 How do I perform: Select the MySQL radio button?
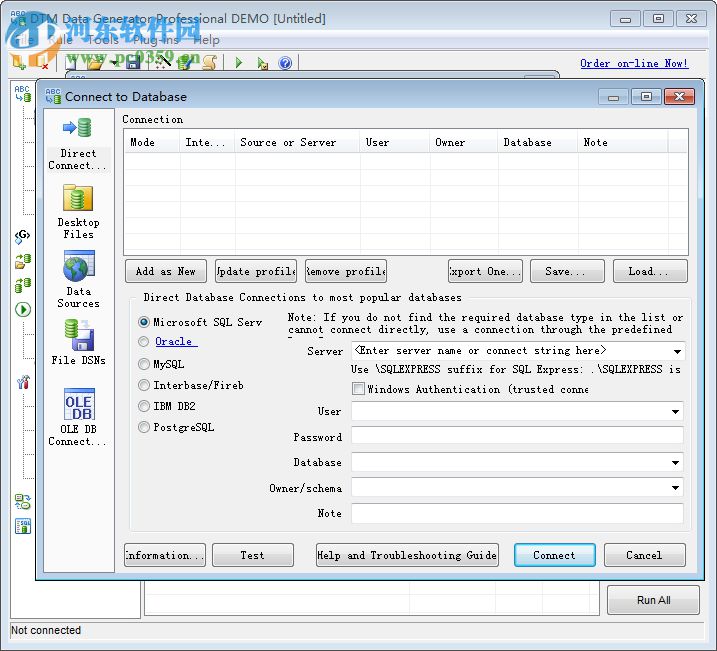144,365
